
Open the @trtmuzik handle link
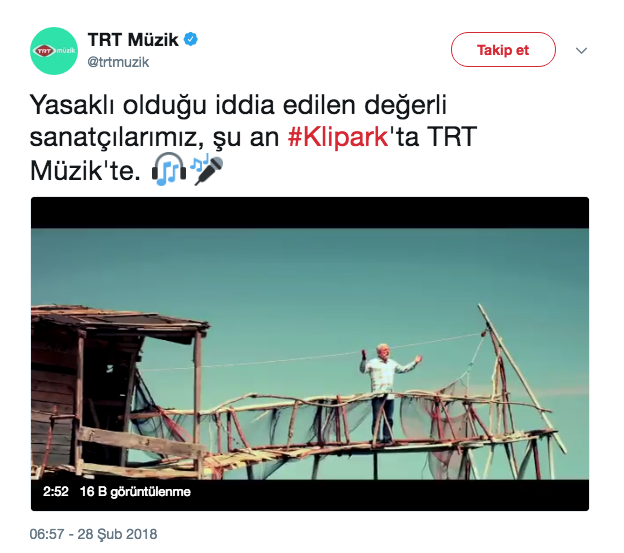(118, 62)
